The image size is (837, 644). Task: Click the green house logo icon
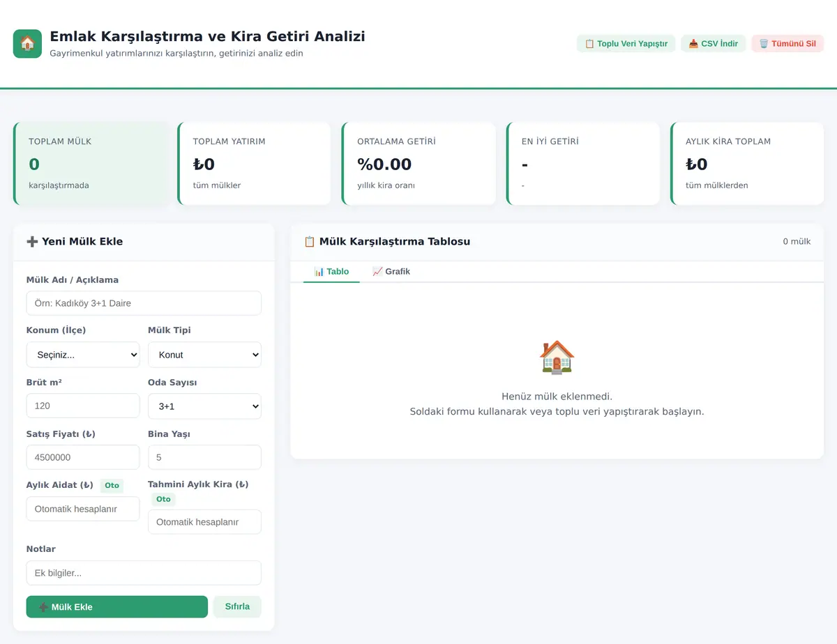27,44
